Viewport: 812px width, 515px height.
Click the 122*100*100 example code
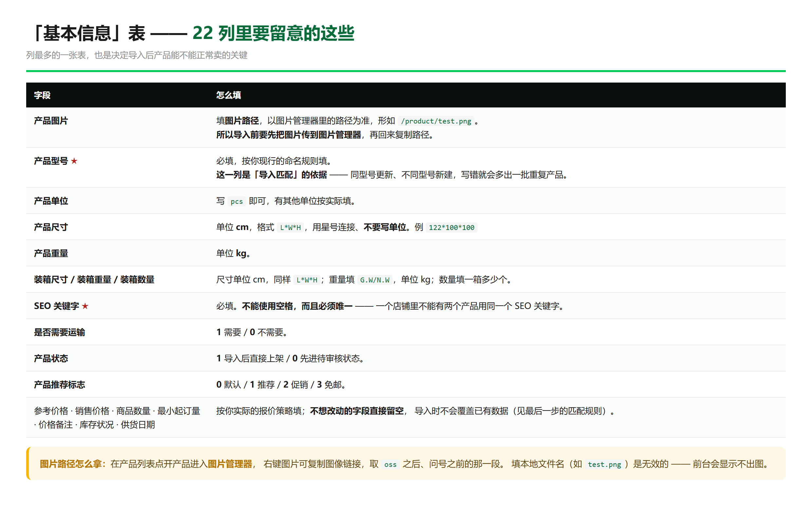pyautogui.click(x=452, y=227)
